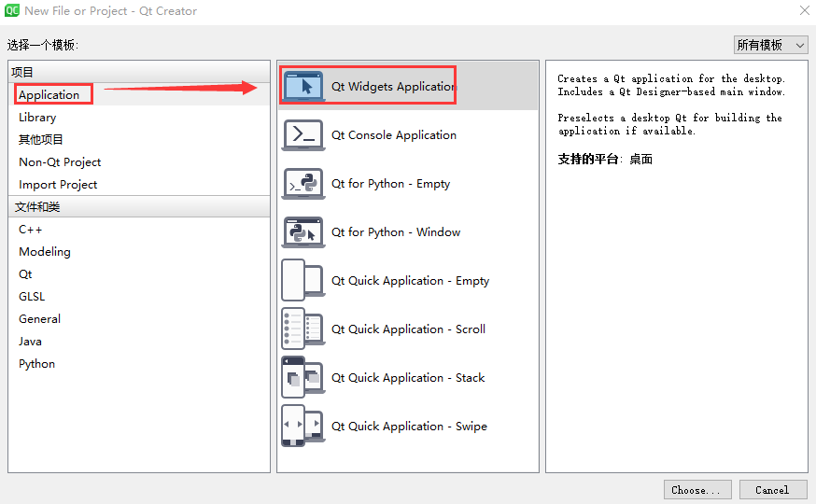Select the Qt Quick Application - Scroll label
Viewport: 816px width, 504px height.
[x=409, y=329]
